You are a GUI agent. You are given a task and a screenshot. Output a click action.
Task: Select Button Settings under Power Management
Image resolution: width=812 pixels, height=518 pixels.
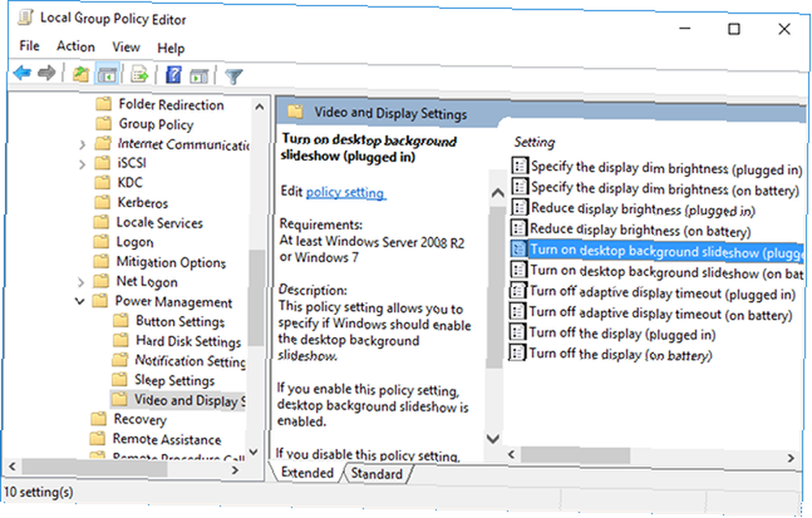click(x=179, y=322)
